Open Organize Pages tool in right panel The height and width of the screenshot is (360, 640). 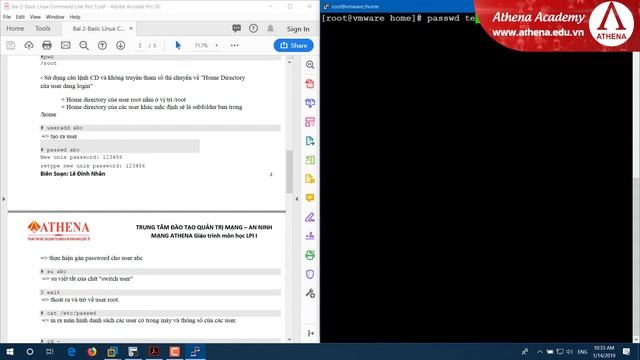coord(310,122)
